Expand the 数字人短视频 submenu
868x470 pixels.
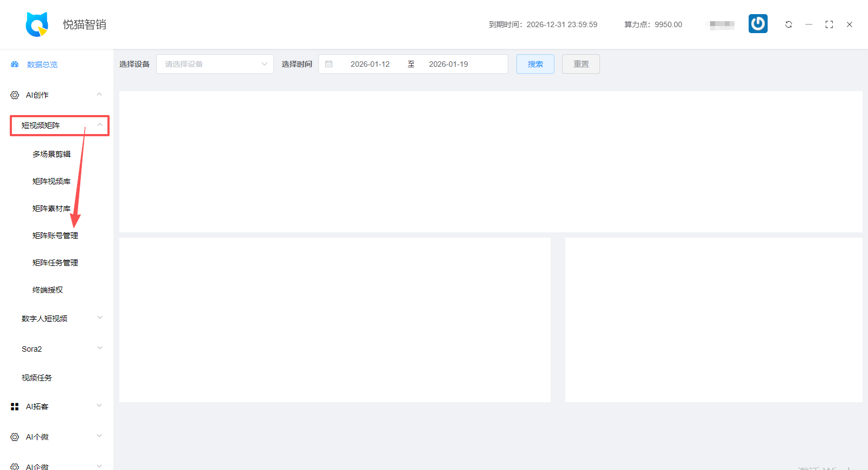pyautogui.click(x=99, y=318)
